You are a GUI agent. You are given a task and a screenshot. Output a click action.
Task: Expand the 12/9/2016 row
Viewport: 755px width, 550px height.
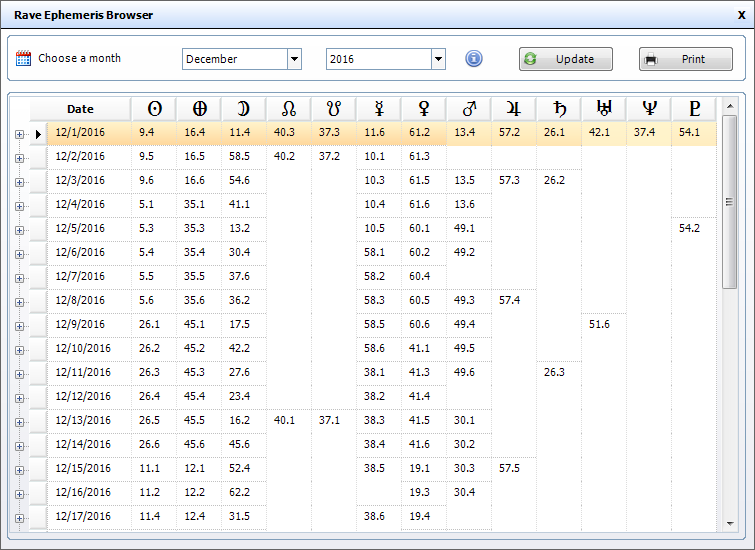coord(19,327)
